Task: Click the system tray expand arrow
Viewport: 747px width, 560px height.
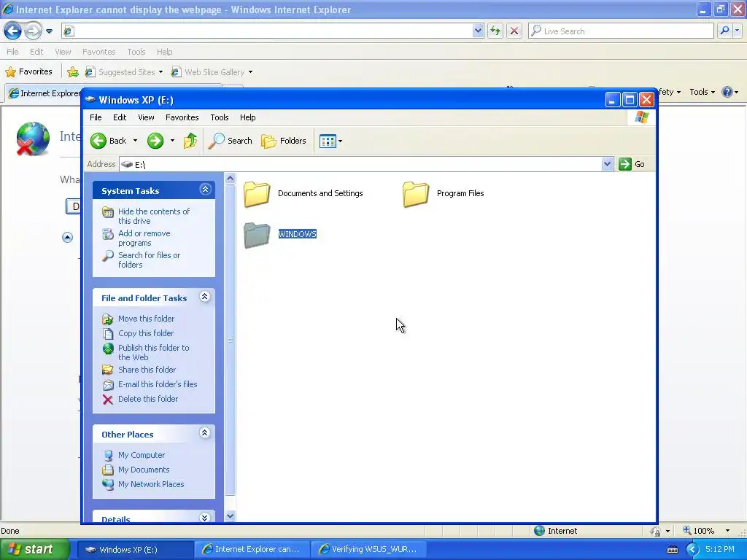Action: click(x=693, y=550)
